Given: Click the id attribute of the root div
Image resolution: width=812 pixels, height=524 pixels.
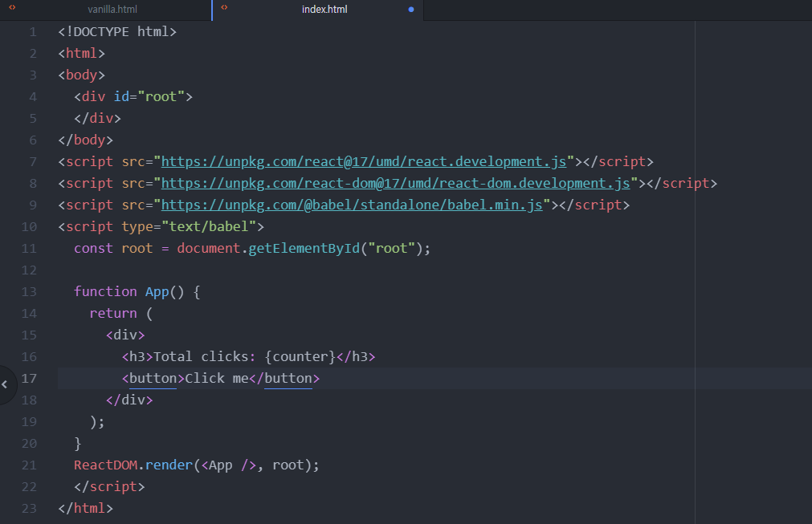Looking at the screenshot, I should (121, 97).
